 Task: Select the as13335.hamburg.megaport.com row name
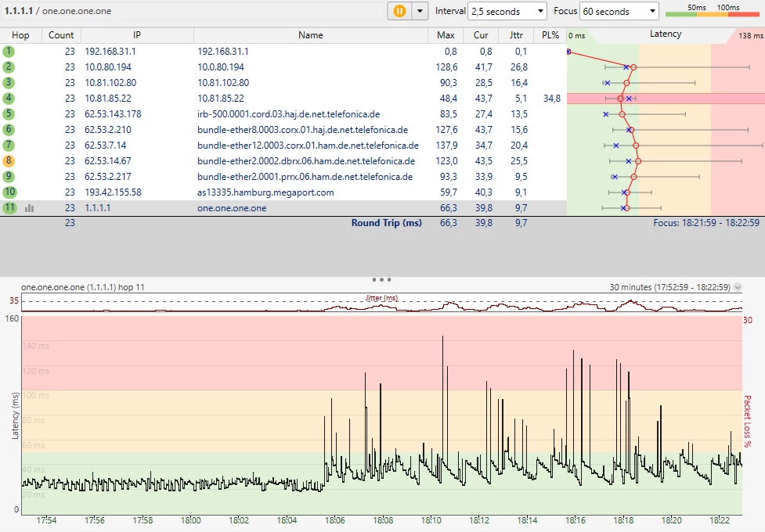click(265, 192)
